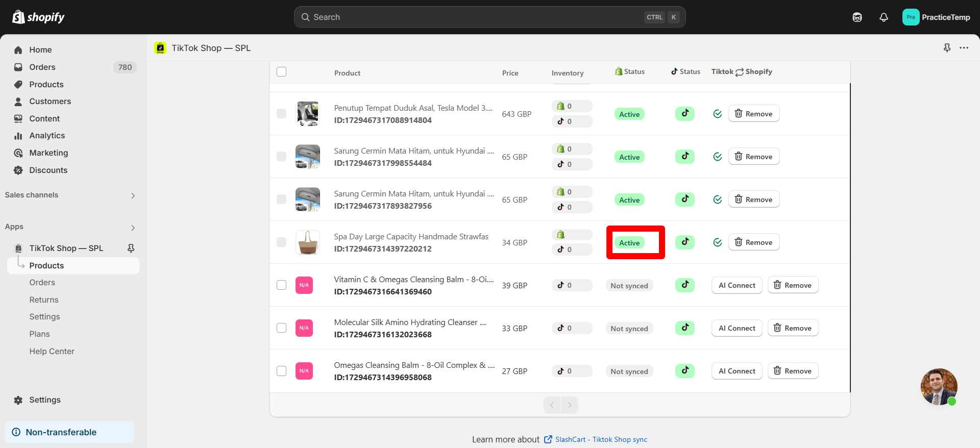Click the Inventory column header
980x448 pixels.
click(x=568, y=73)
